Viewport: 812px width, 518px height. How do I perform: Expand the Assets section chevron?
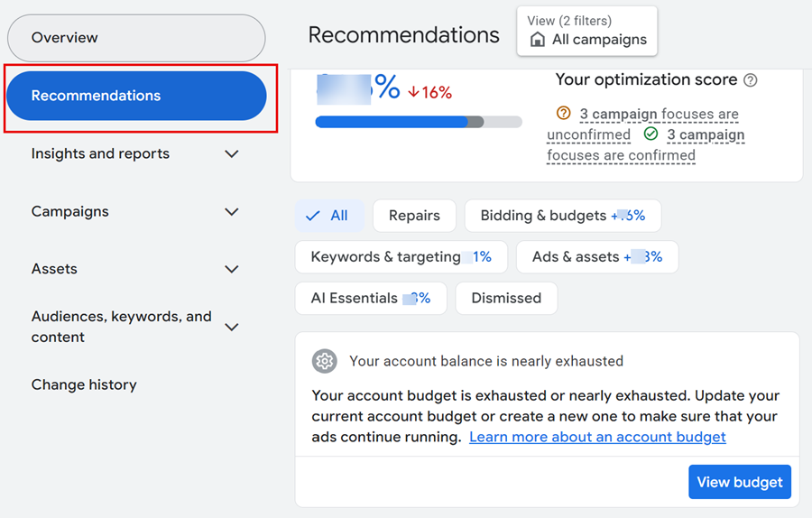pyautogui.click(x=232, y=269)
